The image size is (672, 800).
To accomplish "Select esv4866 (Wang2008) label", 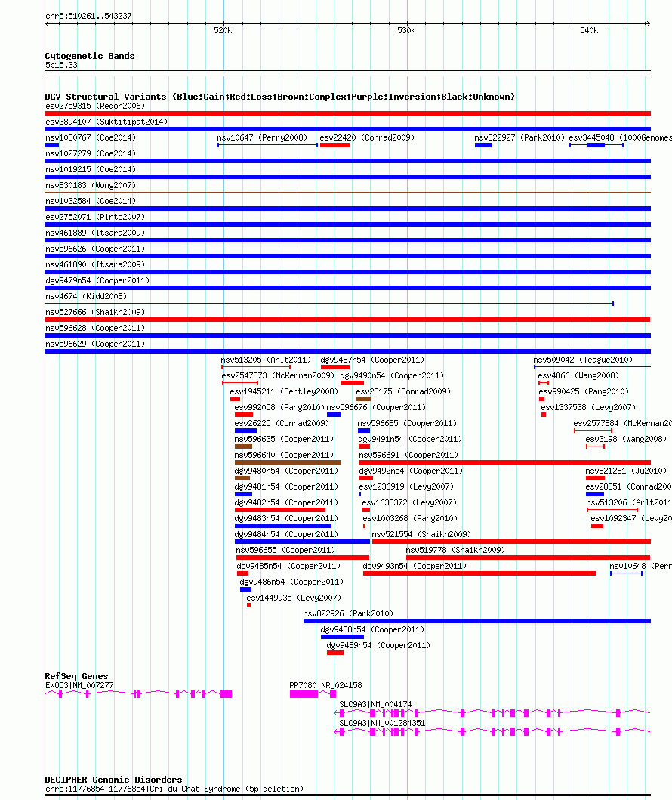I will (x=578, y=375).
